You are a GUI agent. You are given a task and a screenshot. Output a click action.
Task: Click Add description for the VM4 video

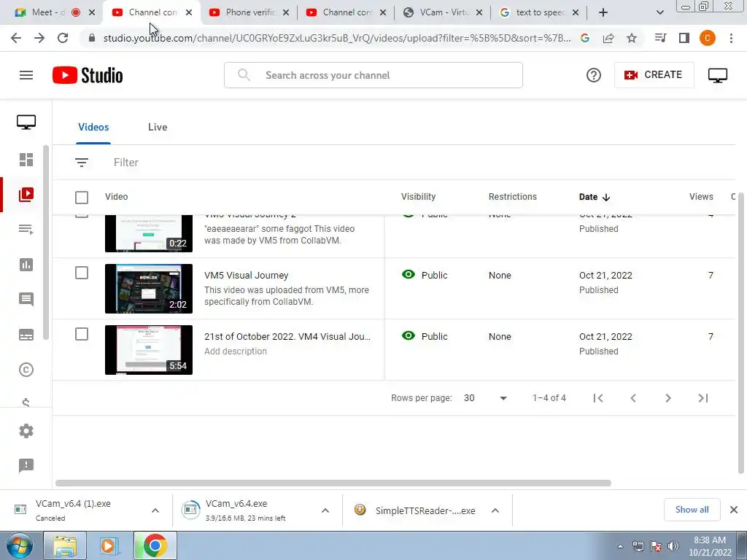(236, 351)
